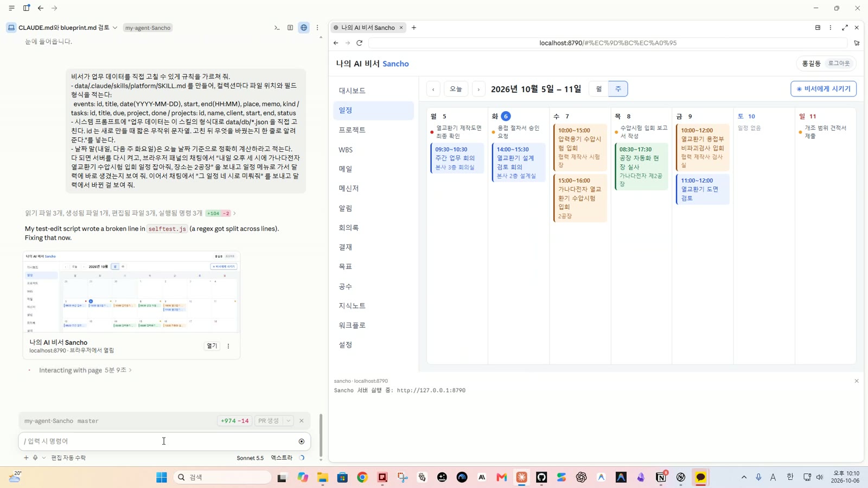The height and width of the screenshot is (488, 868).
Task: Open the 대시보드 menu in Sancho sidebar
Action: click(x=373, y=91)
